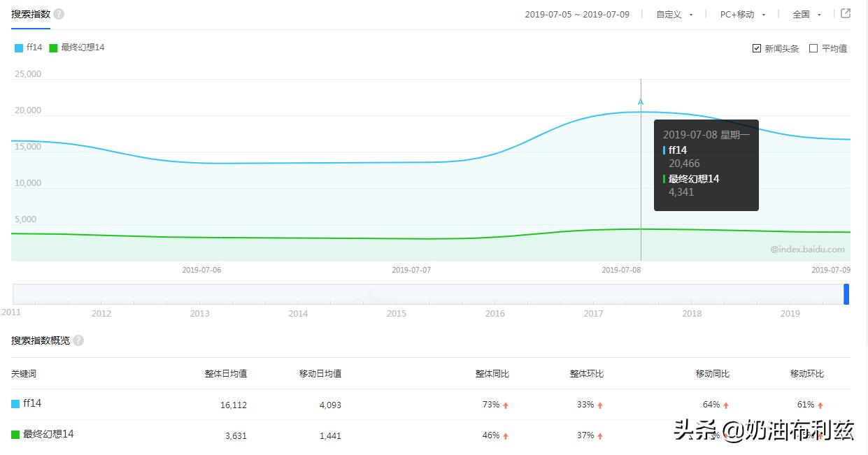
Task: Click the blue timeline range slider handle
Action: pos(846,294)
